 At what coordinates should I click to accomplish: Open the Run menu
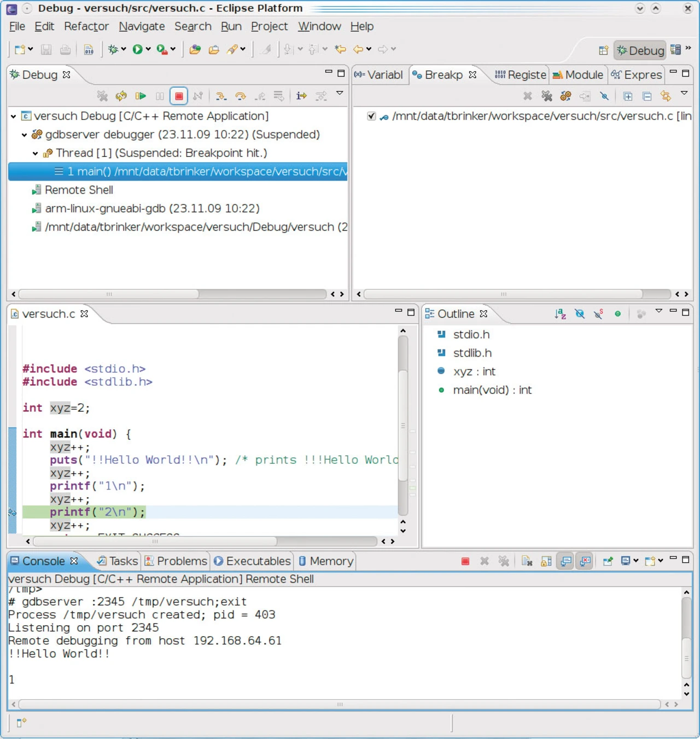pyautogui.click(x=231, y=26)
